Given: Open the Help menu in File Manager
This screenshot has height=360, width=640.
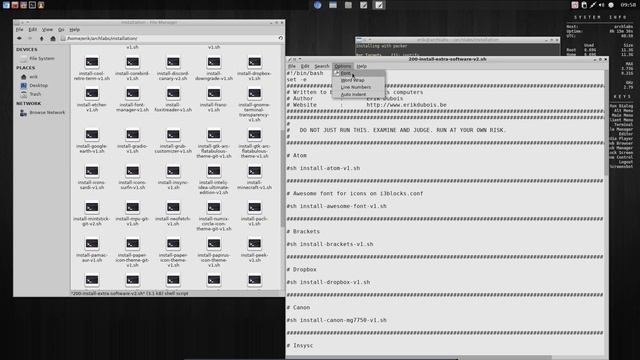Looking at the screenshot, I should (74, 29).
